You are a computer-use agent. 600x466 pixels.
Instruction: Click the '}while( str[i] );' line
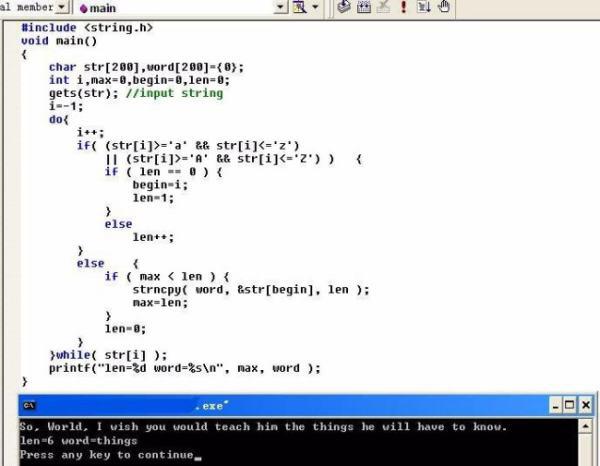click(x=108, y=355)
